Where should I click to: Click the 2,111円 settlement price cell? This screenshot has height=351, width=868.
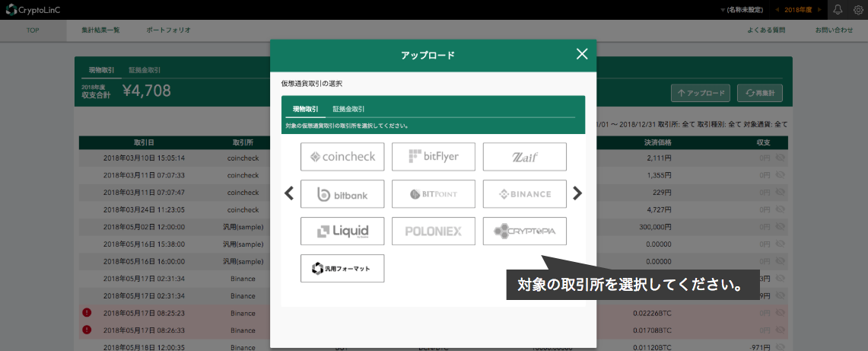pos(660,158)
